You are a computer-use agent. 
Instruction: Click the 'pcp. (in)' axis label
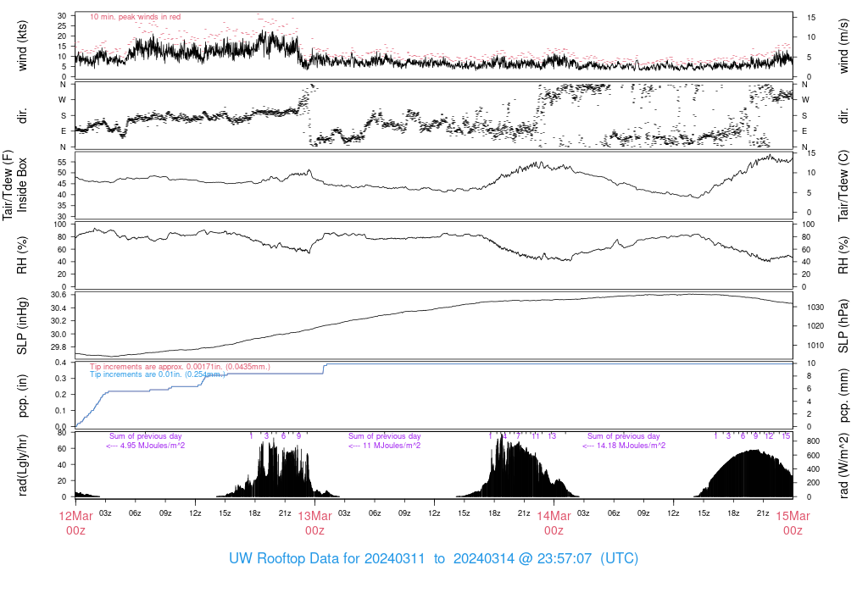coord(22,395)
